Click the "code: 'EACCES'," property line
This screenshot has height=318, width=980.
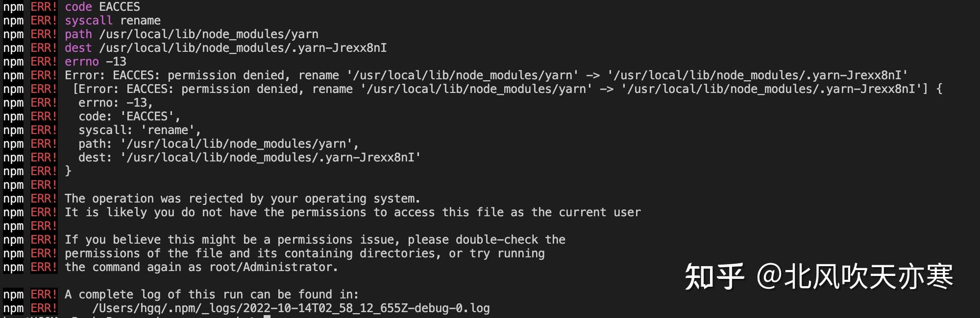point(129,116)
